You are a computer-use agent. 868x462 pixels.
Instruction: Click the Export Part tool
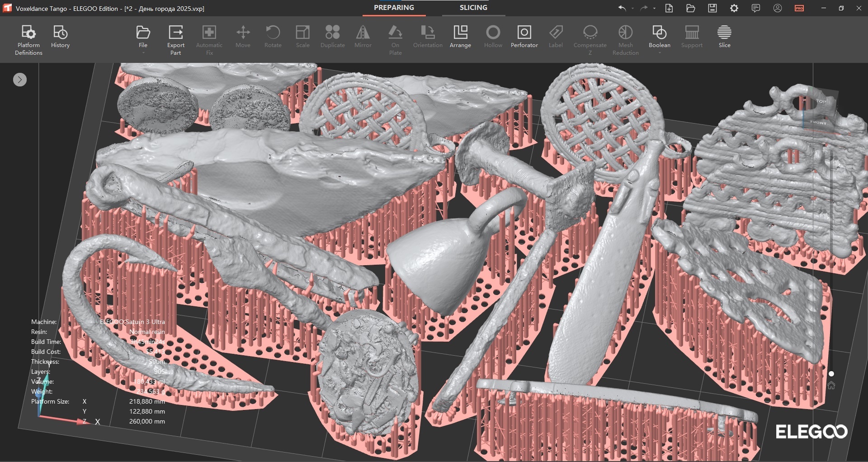coord(175,40)
